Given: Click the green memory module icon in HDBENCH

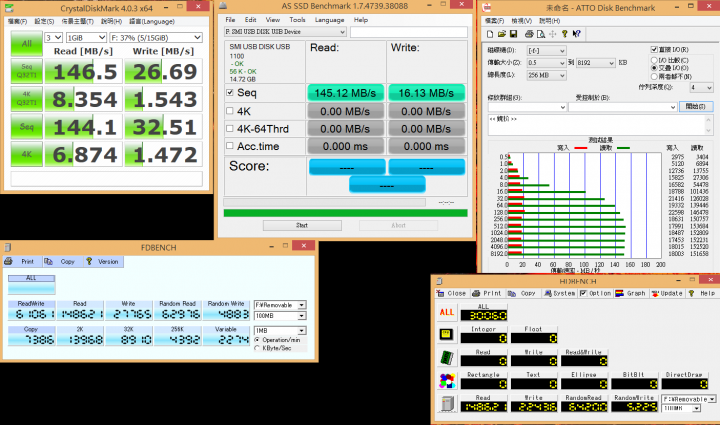Looking at the screenshot, I should coord(447,358).
